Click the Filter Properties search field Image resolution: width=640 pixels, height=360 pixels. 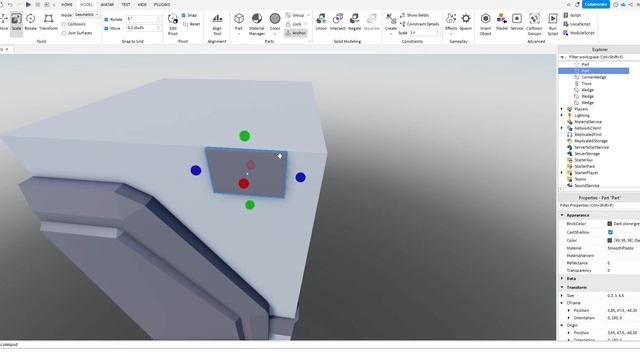(x=599, y=205)
